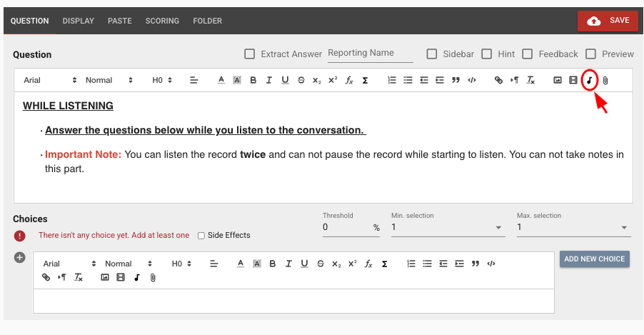Insert a hyperlink in the Question editor

(x=498, y=80)
